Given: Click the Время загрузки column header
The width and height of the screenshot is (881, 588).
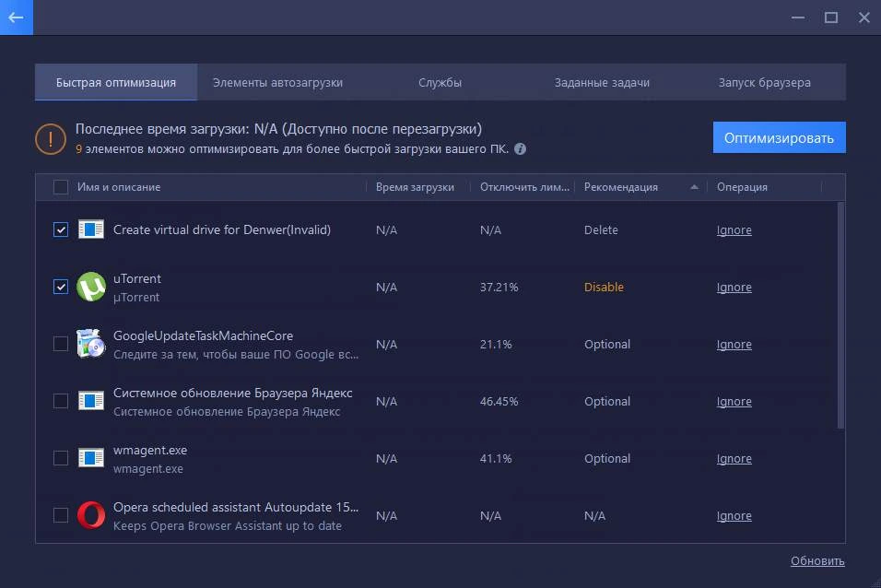Looking at the screenshot, I should pos(415,187).
